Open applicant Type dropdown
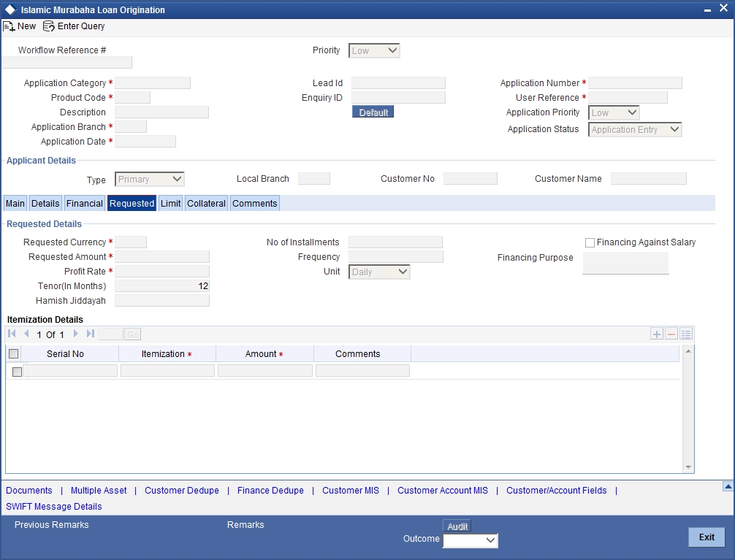Screen dimensions: 735x560 (x=150, y=180)
